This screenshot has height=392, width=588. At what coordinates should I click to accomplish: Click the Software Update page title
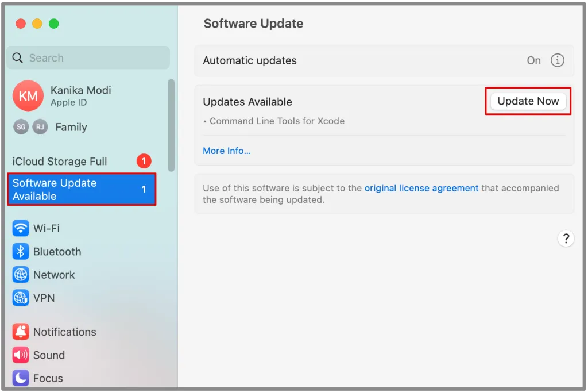pos(253,24)
